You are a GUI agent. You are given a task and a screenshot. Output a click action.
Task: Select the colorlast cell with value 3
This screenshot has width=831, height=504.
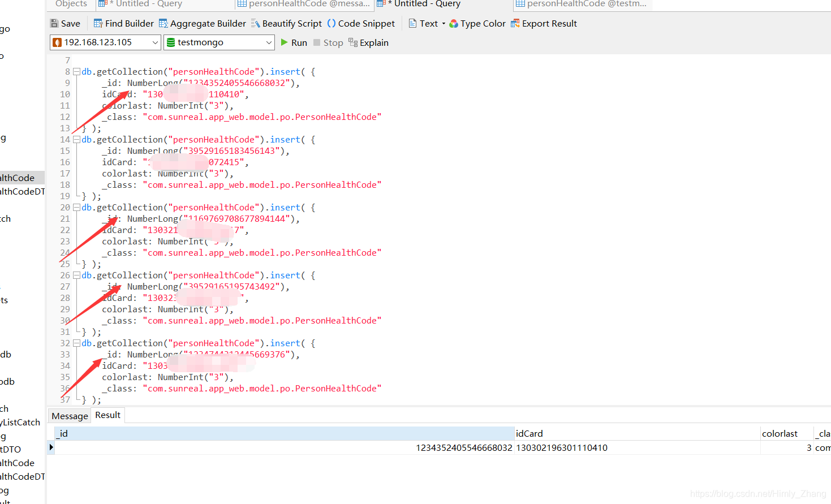pos(787,447)
